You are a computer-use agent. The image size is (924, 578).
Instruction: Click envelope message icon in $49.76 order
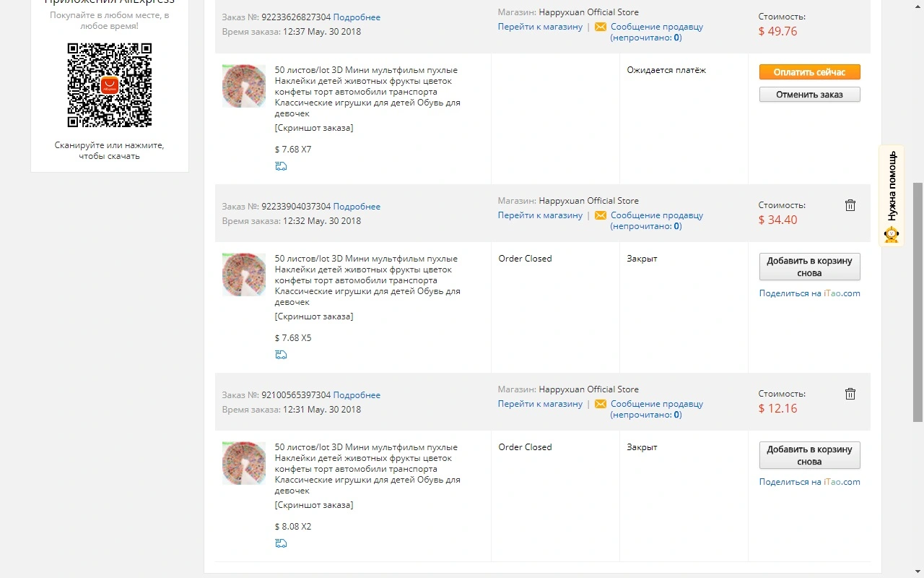point(601,27)
